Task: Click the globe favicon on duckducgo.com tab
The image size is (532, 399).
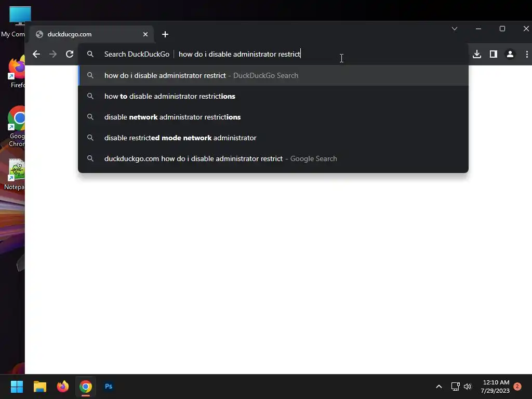Action: coord(39,34)
